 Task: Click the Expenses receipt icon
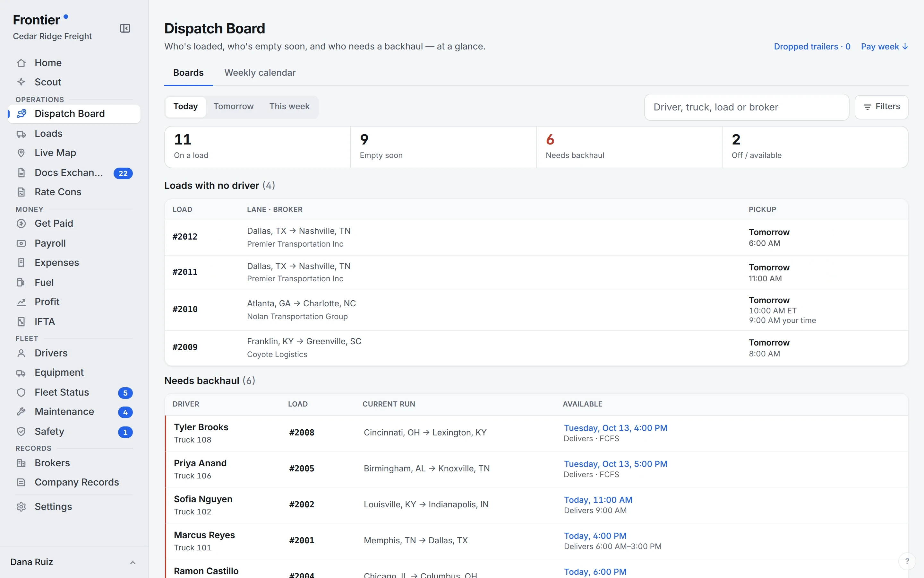21,263
